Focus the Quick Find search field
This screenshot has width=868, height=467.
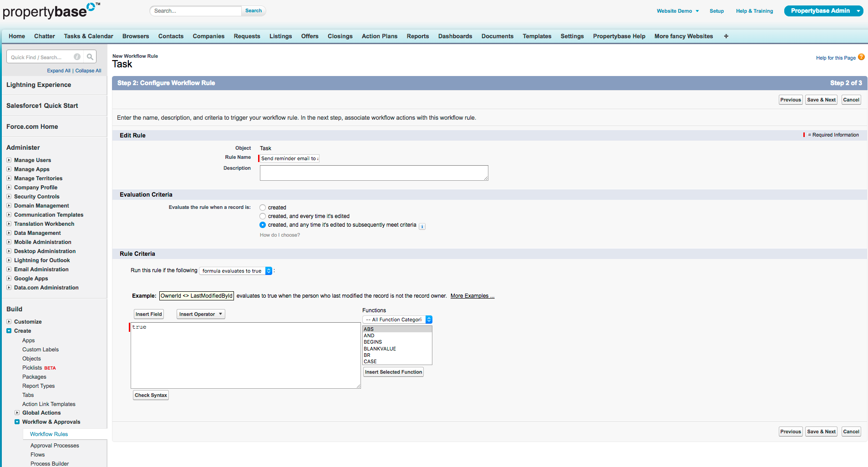point(40,57)
